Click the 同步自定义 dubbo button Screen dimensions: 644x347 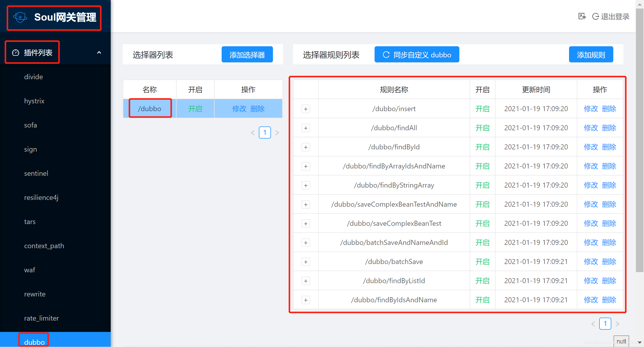click(417, 55)
